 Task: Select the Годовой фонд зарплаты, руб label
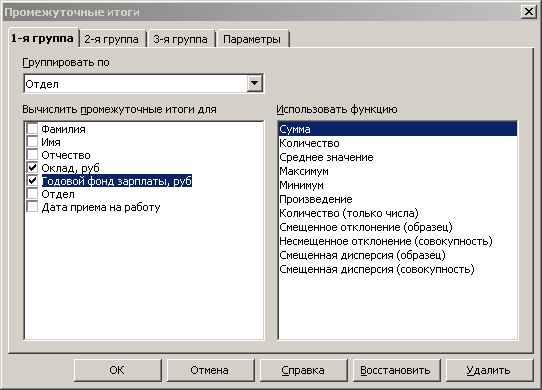pos(117,181)
